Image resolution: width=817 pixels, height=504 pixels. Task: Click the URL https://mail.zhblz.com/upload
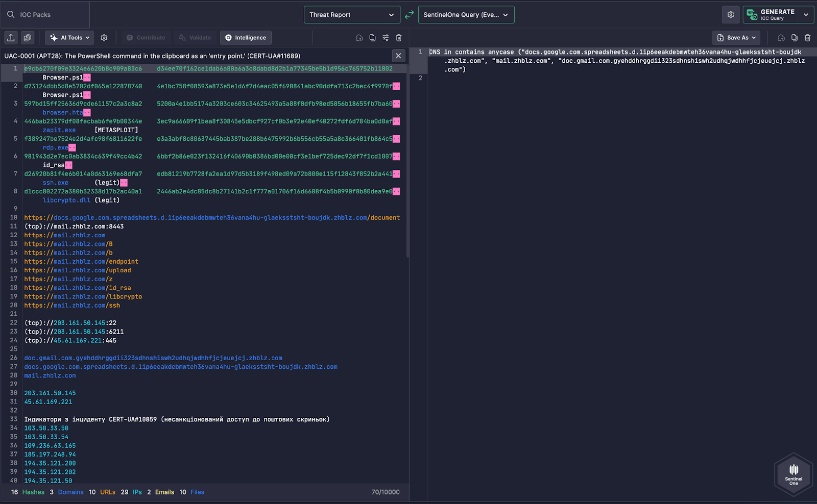78,270
